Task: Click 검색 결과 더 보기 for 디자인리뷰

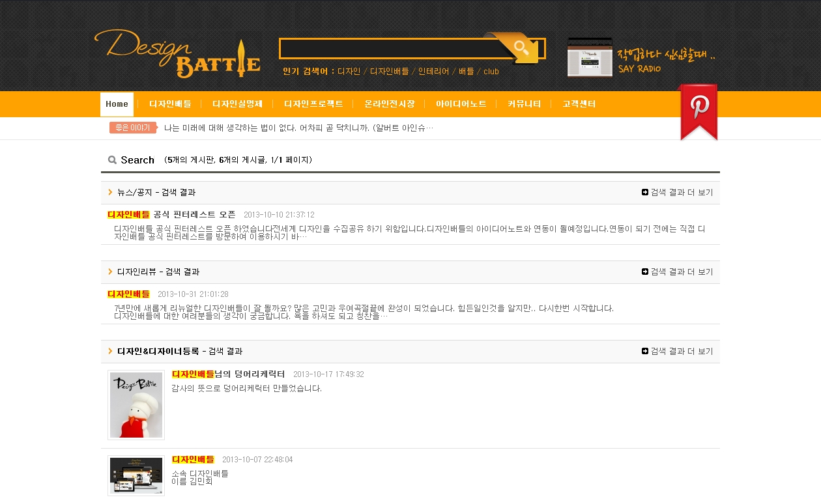Action: pyautogui.click(x=682, y=272)
